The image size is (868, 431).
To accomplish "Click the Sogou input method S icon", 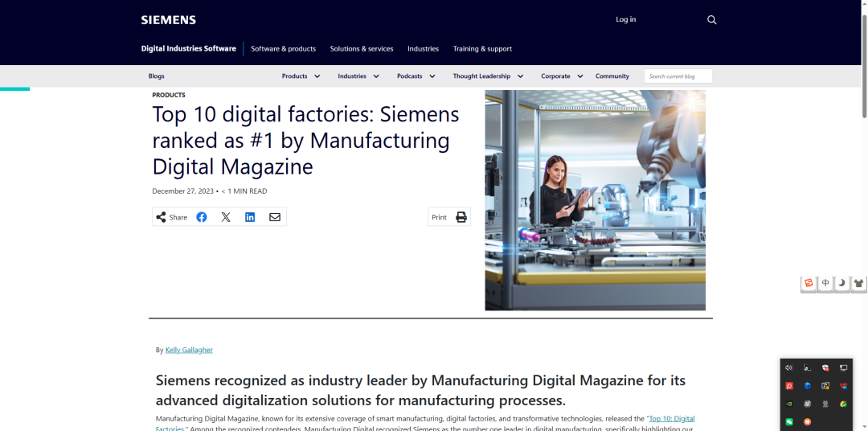I will [809, 283].
